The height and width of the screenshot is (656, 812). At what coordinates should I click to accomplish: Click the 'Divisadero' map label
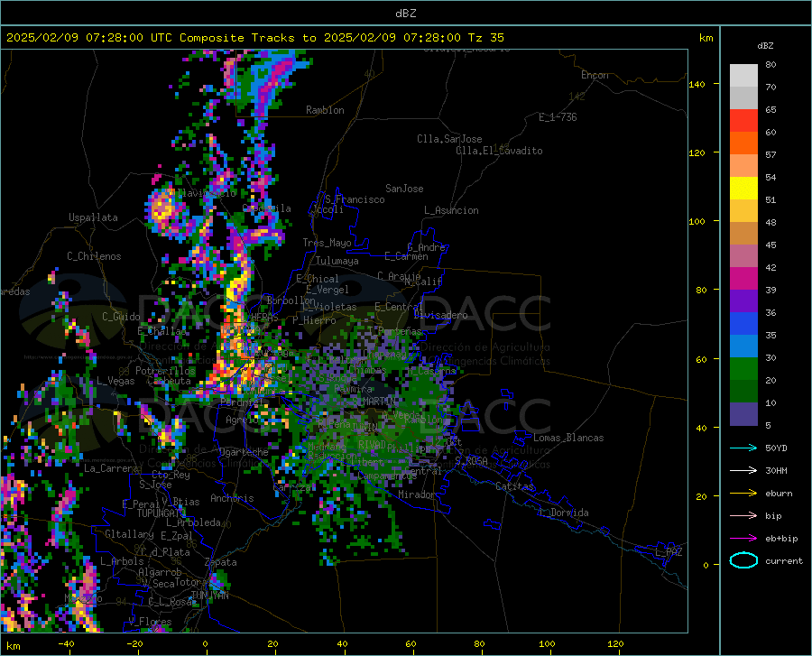[x=440, y=315]
